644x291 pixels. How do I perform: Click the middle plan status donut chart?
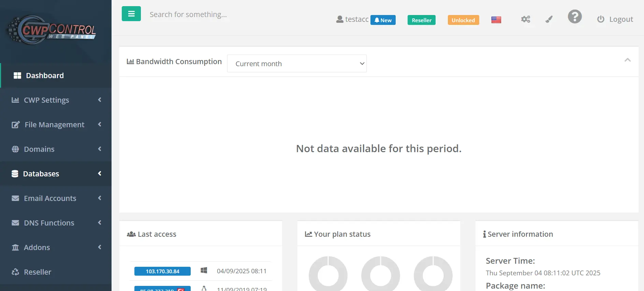click(381, 274)
